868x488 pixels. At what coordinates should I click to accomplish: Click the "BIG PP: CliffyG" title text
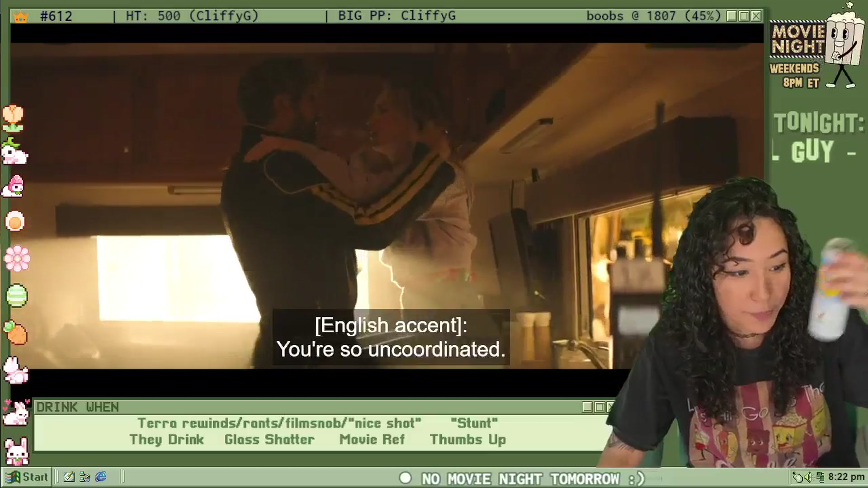click(x=397, y=16)
